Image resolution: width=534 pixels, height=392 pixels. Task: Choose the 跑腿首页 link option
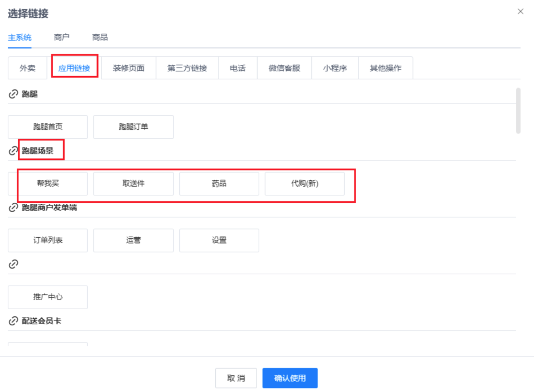tap(48, 127)
